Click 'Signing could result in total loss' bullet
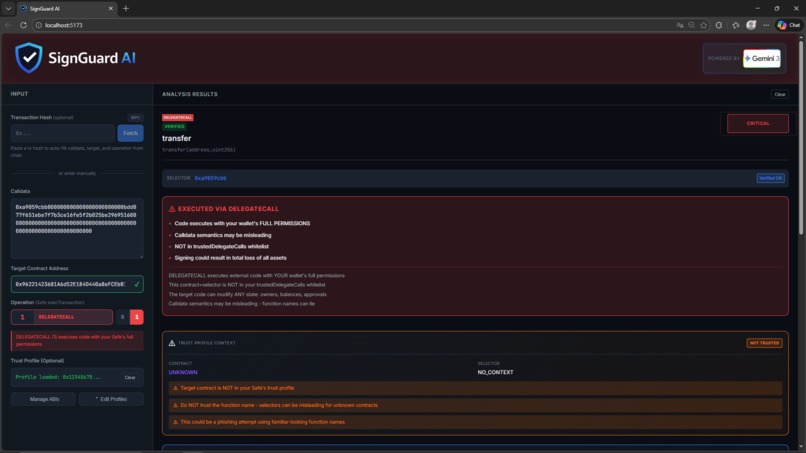This screenshot has height=453, width=806. click(x=230, y=258)
